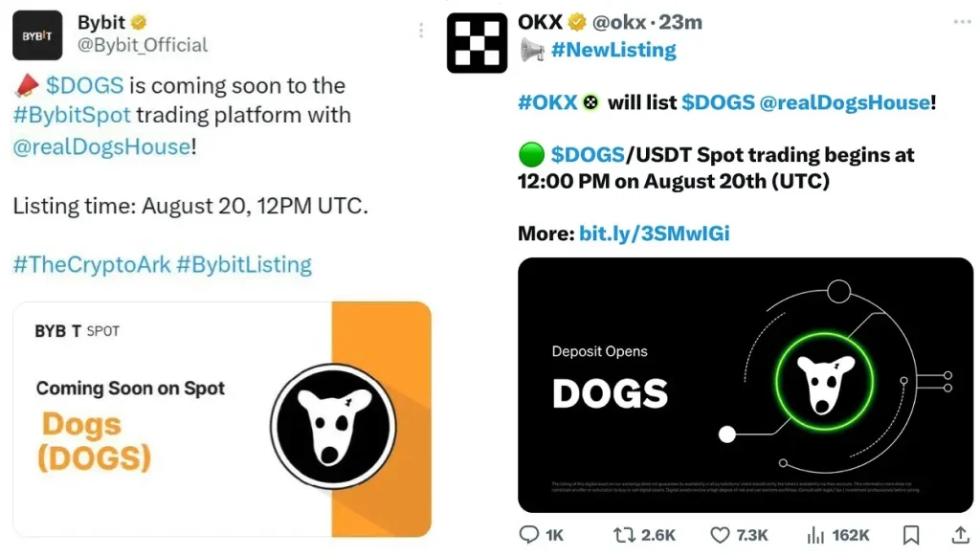Bookmark the OKX tweet
The width and height of the screenshot is (980, 556).
[x=912, y=535]
